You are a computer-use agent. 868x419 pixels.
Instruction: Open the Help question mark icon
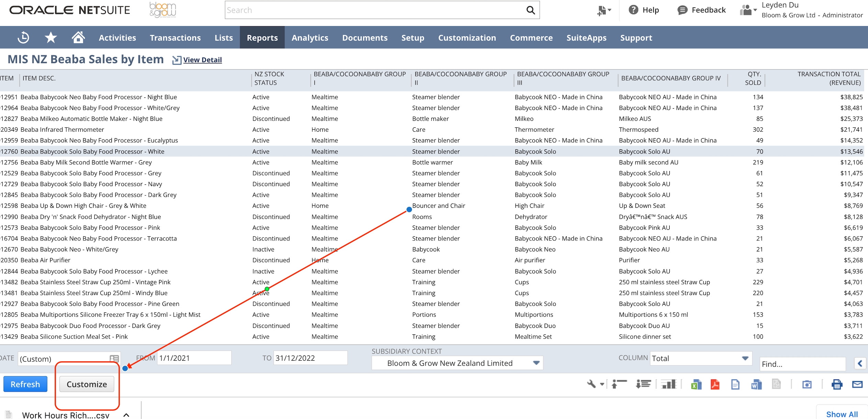(x=633, y=10)
